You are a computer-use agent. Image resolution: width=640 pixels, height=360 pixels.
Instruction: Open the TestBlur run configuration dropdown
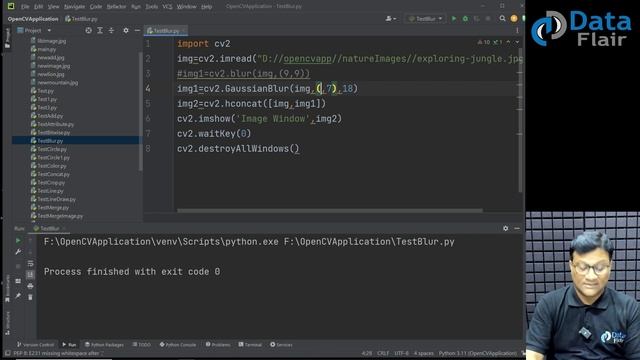click(425, 19)
